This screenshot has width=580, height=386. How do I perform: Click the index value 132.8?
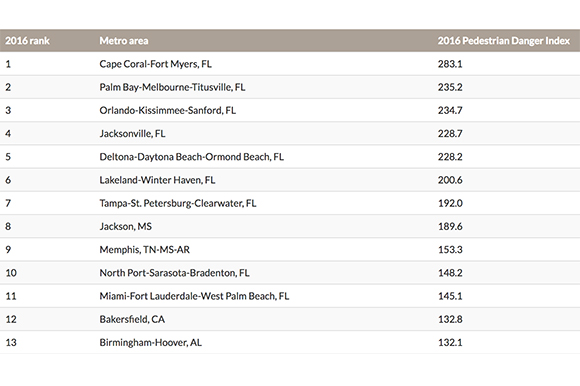point(450,319)
